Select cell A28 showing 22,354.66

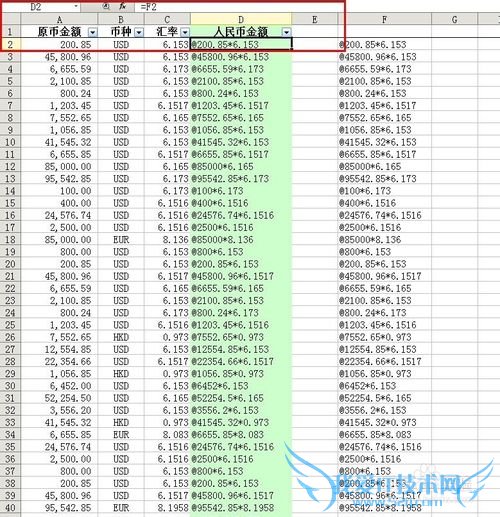59,361
